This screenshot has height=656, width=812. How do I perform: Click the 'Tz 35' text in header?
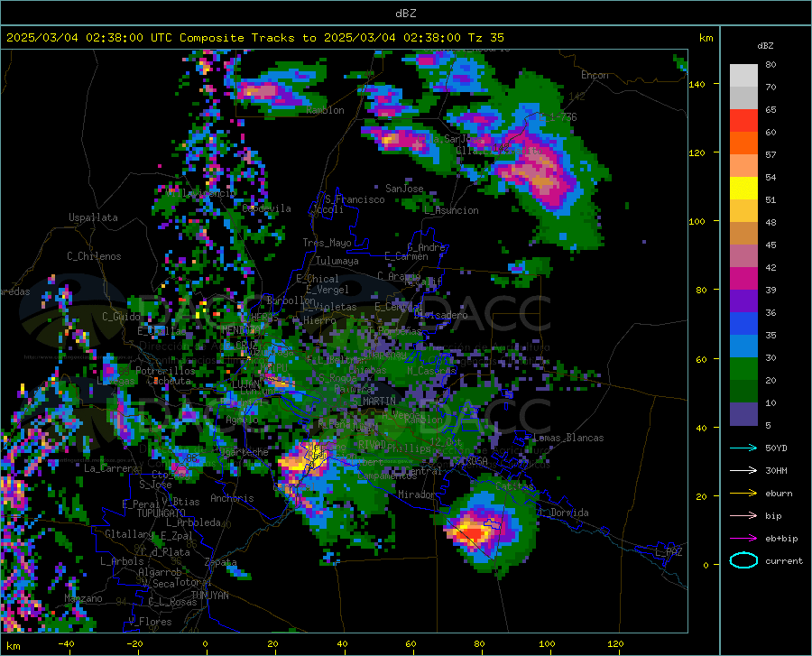(485, 38)
